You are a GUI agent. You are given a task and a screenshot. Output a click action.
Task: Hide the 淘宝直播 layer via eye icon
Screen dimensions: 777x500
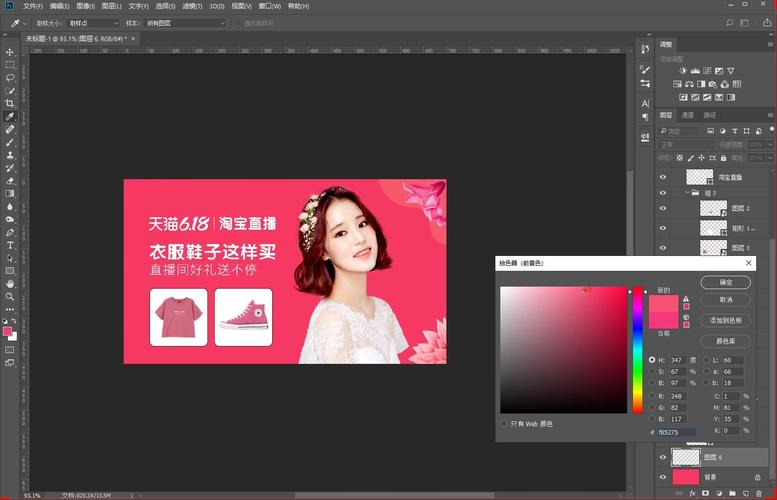[x=662, y=176]
